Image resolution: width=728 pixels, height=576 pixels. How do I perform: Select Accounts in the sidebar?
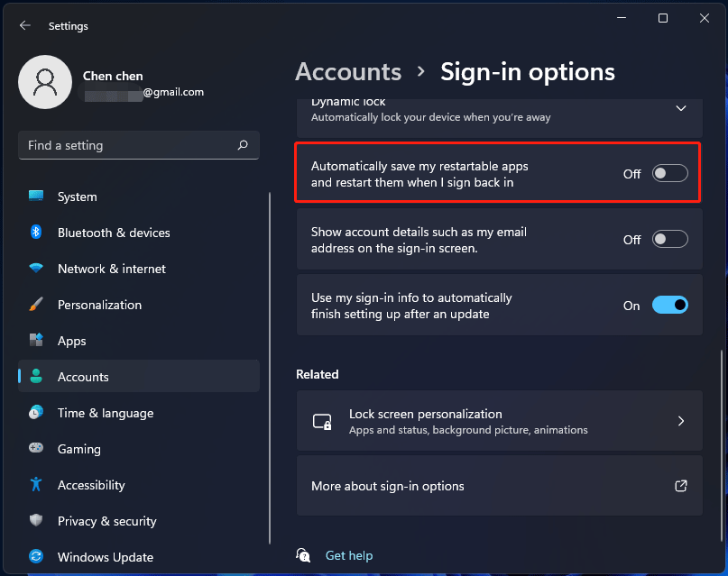click(x=83, y=377)
